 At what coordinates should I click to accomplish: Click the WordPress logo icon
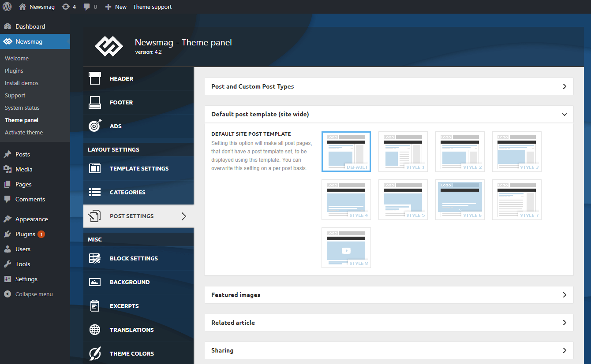click(x=7, y=7)
